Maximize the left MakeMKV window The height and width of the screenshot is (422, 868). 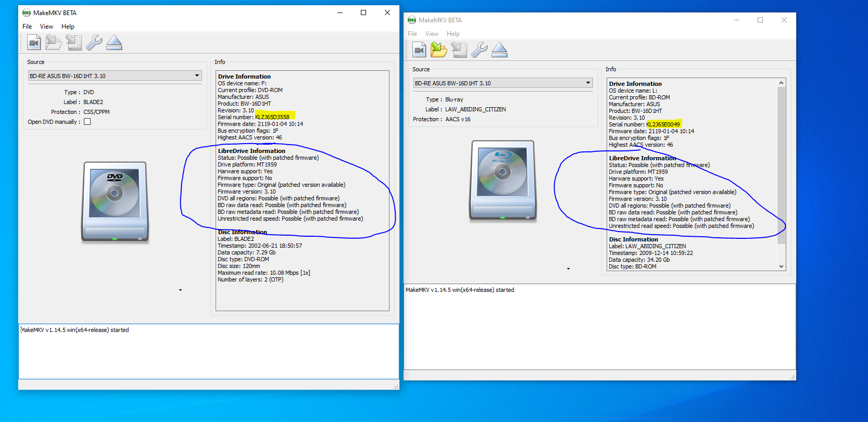click(x=363, y=12)
